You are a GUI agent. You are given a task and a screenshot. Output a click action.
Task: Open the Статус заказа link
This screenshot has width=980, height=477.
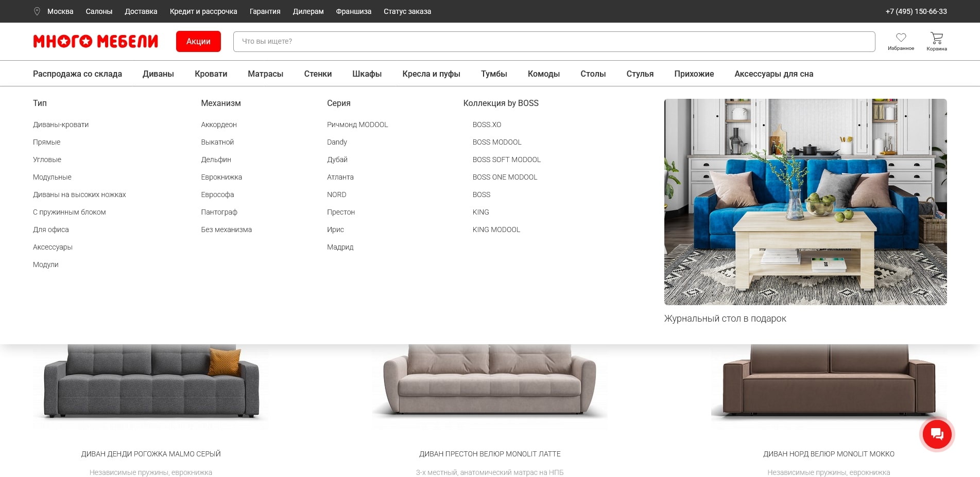tap(407, 11)
